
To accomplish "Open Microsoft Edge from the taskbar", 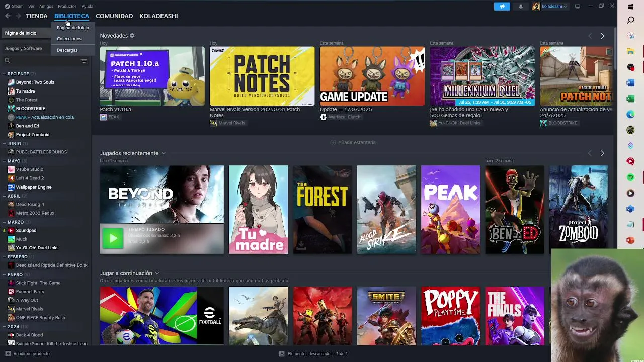I will pos(630,115).
